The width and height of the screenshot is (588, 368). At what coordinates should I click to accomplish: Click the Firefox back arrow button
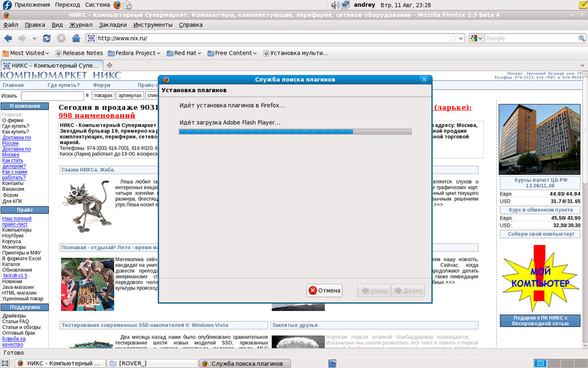(x=8, y=38)
